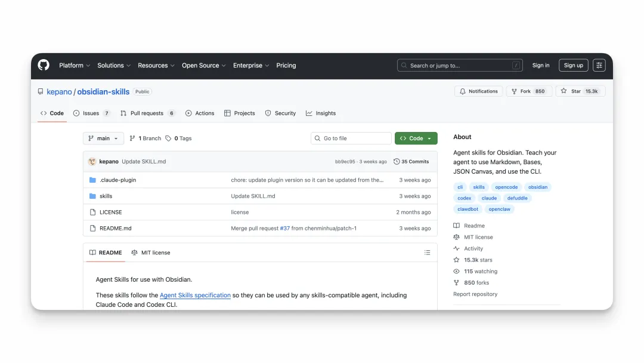644x363 pixels.
Task: Select the MIT license tab
Action: click(x=150, y=253)
